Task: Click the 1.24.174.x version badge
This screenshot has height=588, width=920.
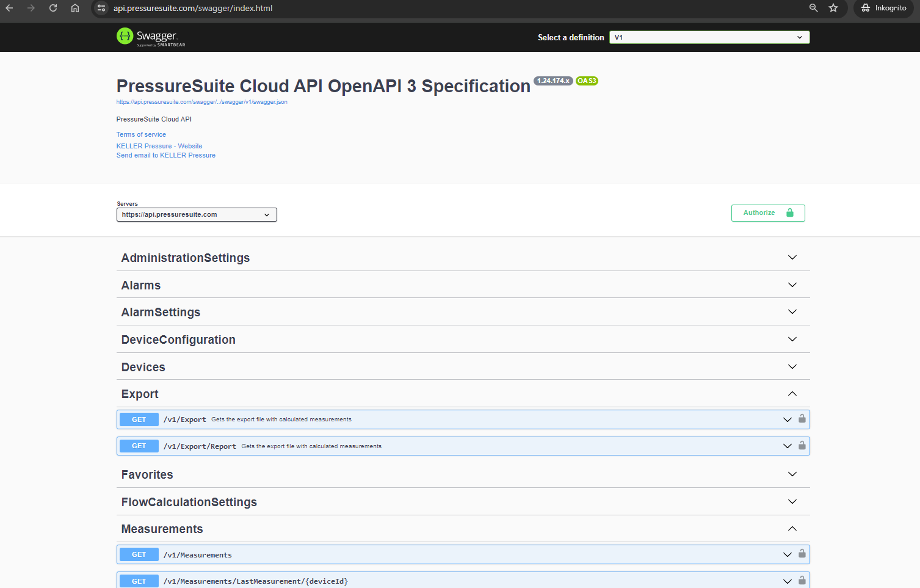Action: coord(553,81)
